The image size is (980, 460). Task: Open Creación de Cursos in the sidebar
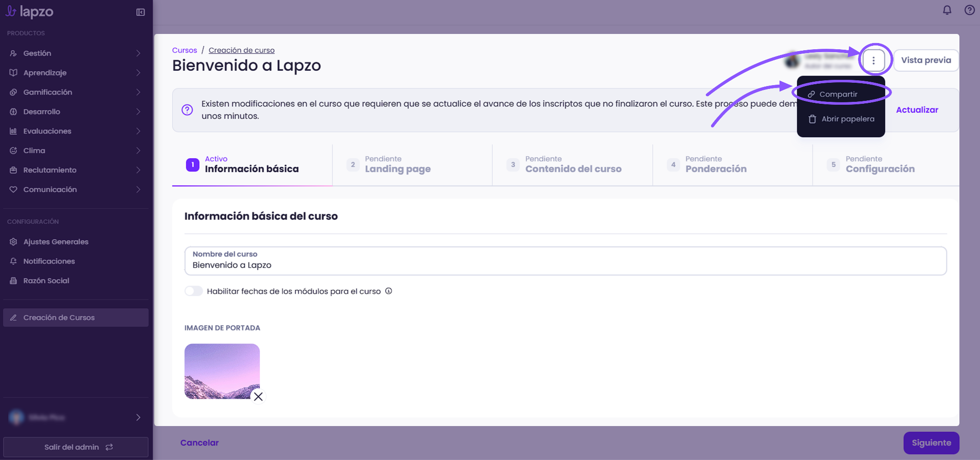pos(76,318)
